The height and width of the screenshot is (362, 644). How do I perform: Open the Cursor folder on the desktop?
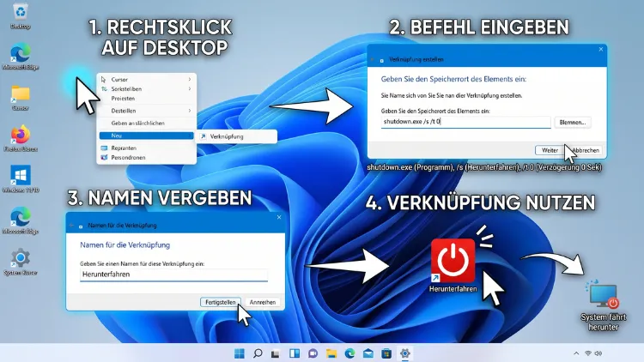20,94
